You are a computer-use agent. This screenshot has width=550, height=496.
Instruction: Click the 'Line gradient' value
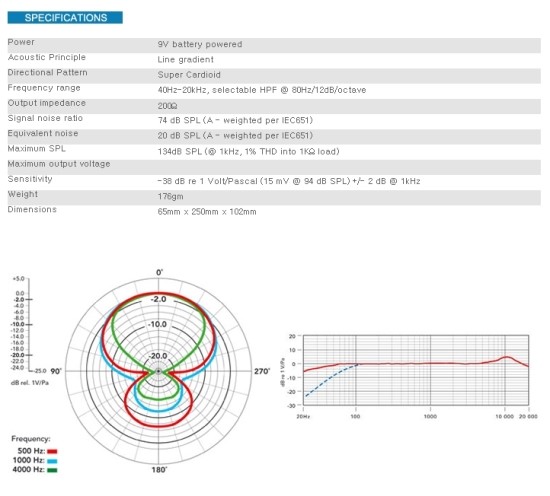[186, 60]
